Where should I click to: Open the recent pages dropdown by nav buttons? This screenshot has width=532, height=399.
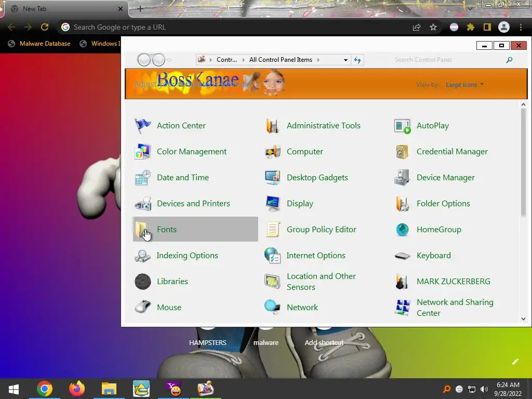[169, 60]
